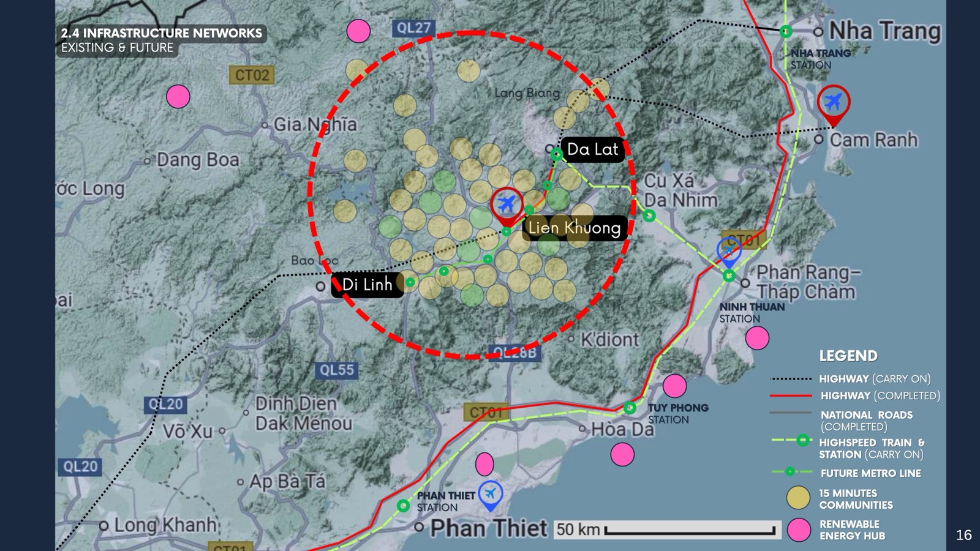Click the Da Lat label

click(x=593, y=149)
